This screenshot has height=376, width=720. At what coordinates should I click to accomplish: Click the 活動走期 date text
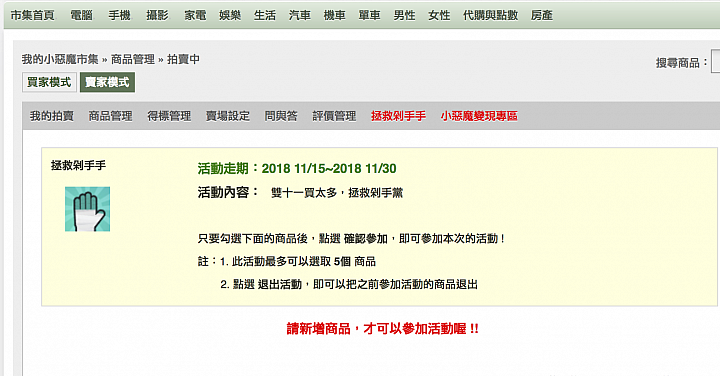point(297,168)
